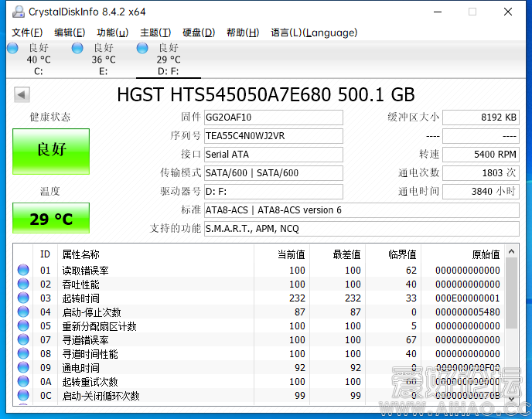Click raw value 000E00000001
This screenshot has width=532, height=419.
point(468,298)
